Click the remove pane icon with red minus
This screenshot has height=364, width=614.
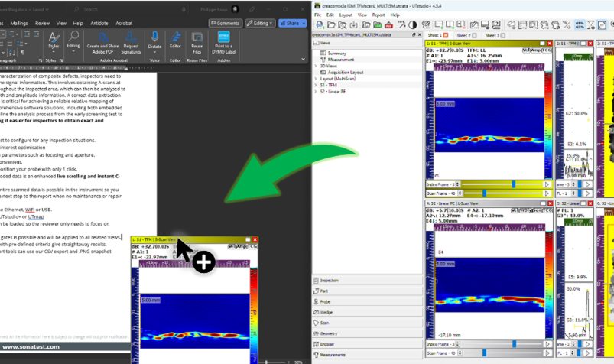[x=461, y=24]
